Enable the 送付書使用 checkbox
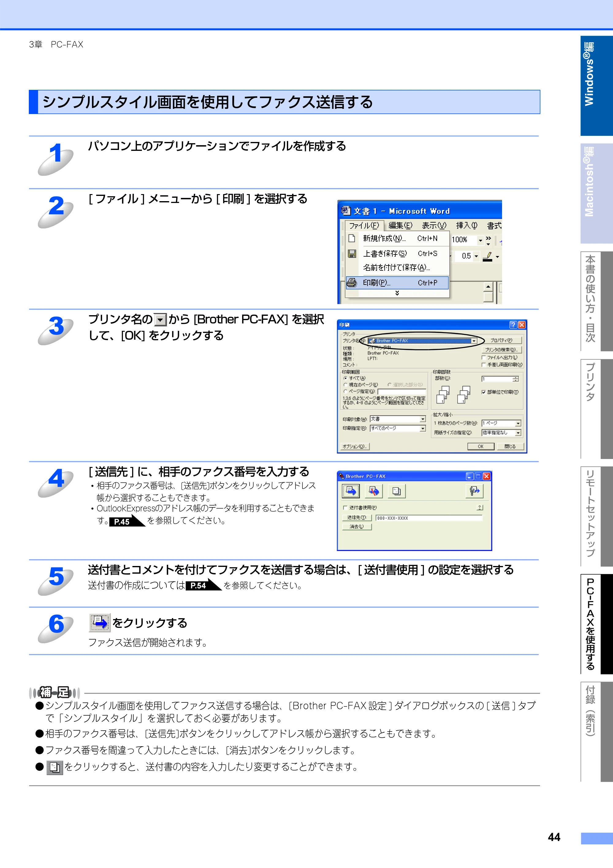613x868 pixels. click(x=345, y=508)
